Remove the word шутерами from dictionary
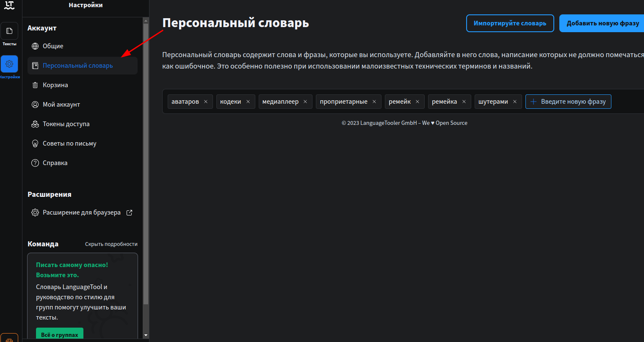Image resolution: width=644 pixels, height=342 pixels. pyautogui.click(x=515, y=102)
